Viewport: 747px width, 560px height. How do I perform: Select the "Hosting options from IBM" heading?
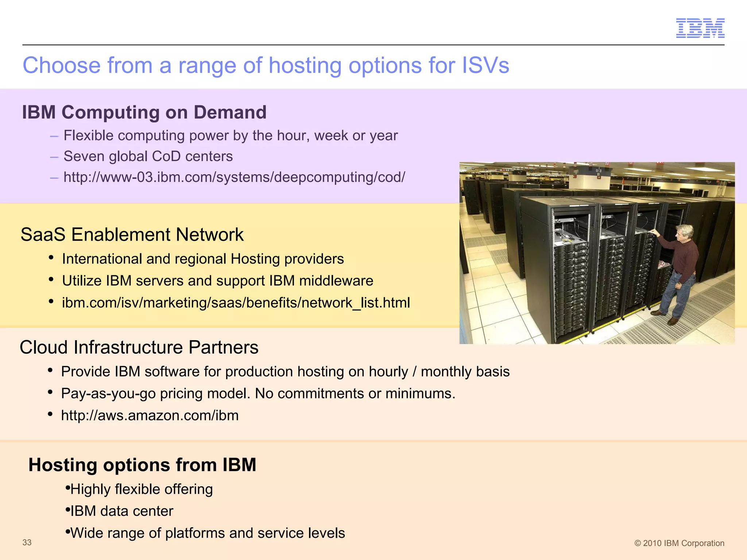(x=142, y=465)
